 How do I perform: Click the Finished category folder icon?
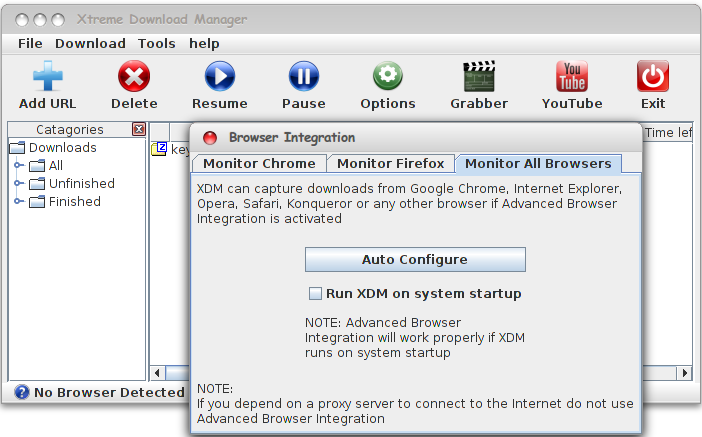[x=37, y=202]
